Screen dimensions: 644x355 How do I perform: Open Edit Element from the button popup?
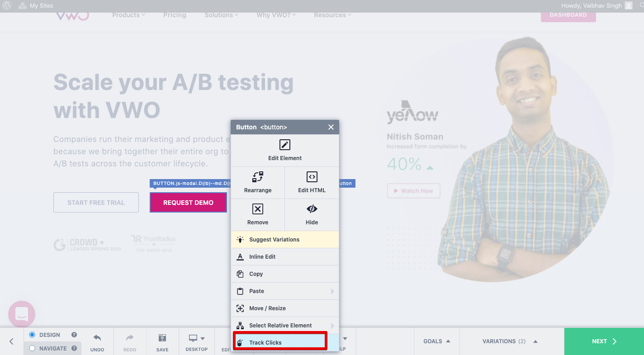coord(285,151)
